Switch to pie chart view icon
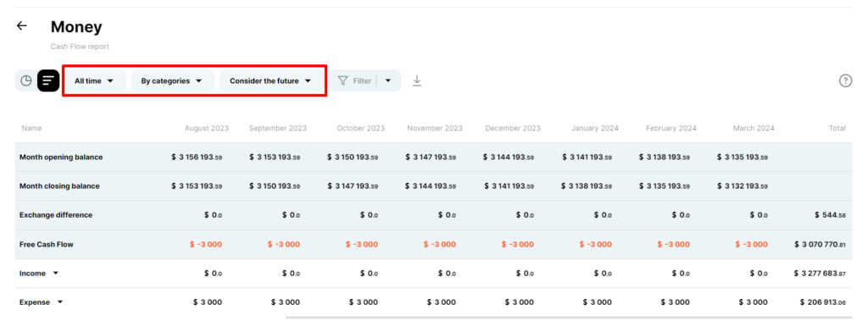The height and width of the screenshot is (332, 868). (26, 80)
